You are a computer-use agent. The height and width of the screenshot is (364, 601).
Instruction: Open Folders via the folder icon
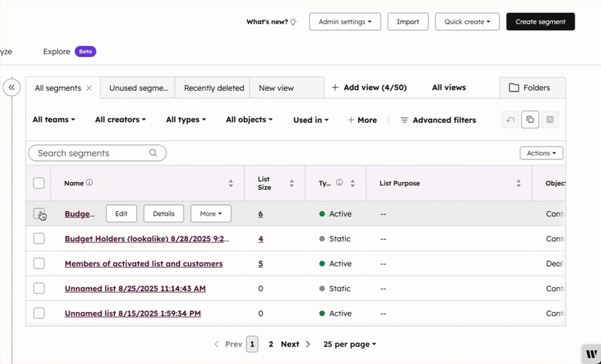(514, 87)
